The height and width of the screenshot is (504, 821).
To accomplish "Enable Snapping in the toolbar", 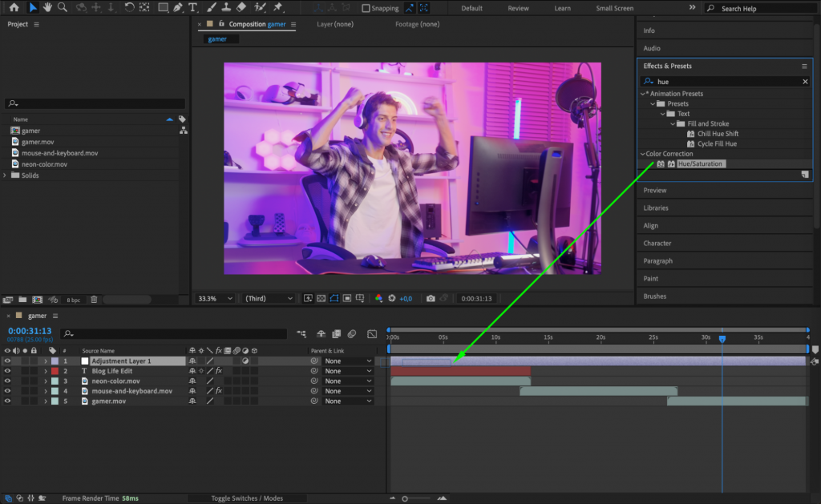I will point(366,8).
